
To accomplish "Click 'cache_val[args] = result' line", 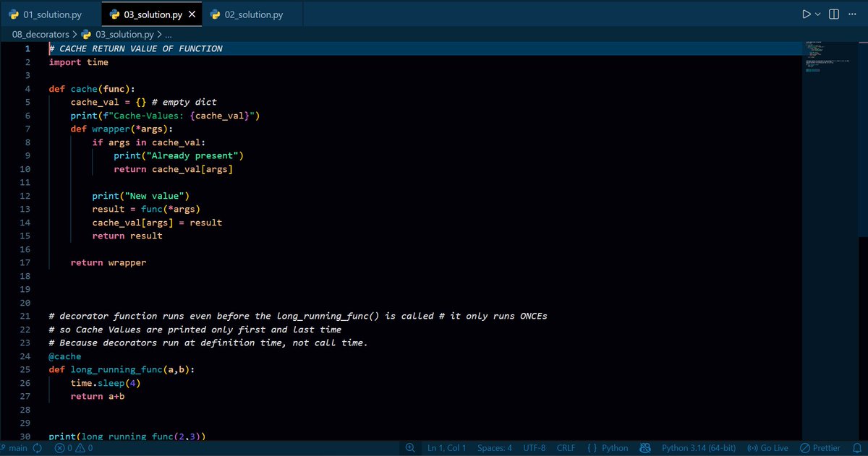I will pyautogui.click(x=157, y=223).
